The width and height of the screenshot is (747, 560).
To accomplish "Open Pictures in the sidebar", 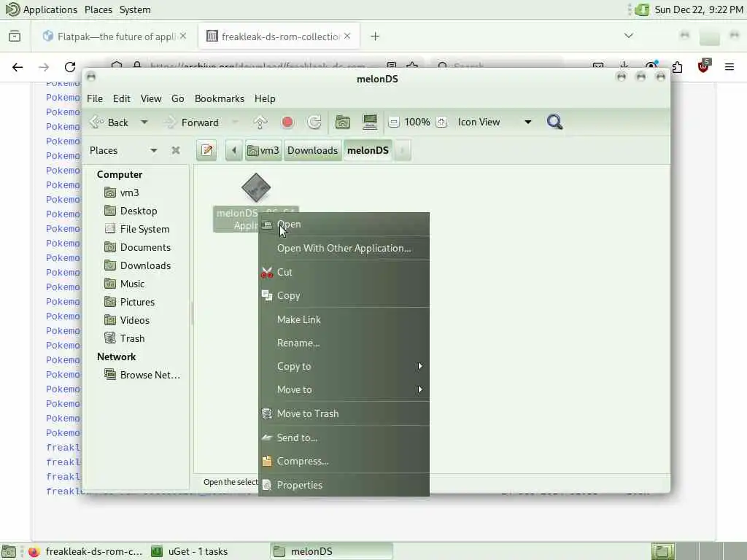I will pyautogui.click(x=136, y=302).
